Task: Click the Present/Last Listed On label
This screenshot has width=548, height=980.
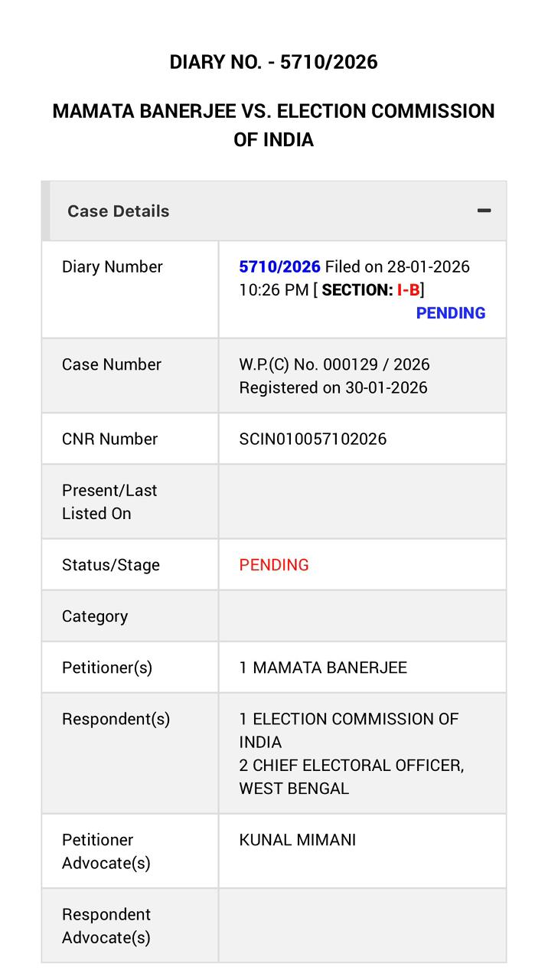Action: tap(109, 501)
